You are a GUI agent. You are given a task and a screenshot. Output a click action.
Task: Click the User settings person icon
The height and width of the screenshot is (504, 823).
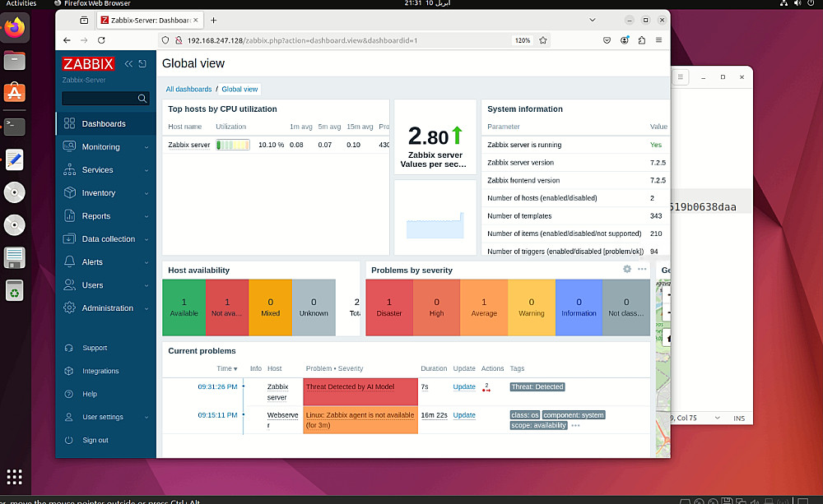point(69,417)
